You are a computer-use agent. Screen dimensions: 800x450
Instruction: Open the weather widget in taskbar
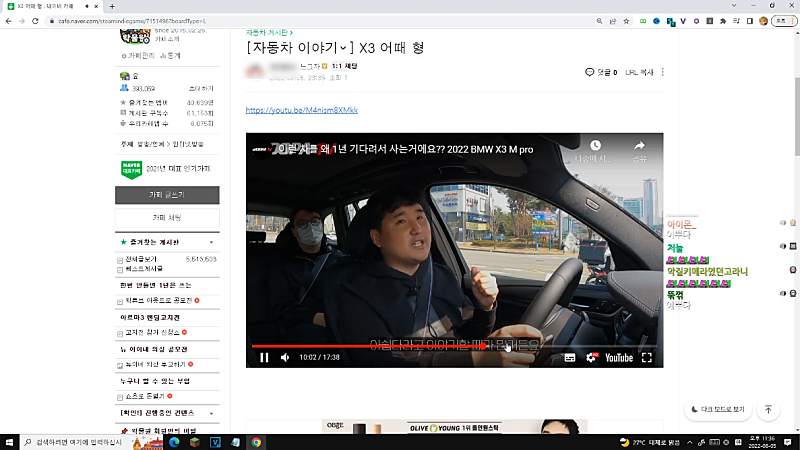click(650, 442)
